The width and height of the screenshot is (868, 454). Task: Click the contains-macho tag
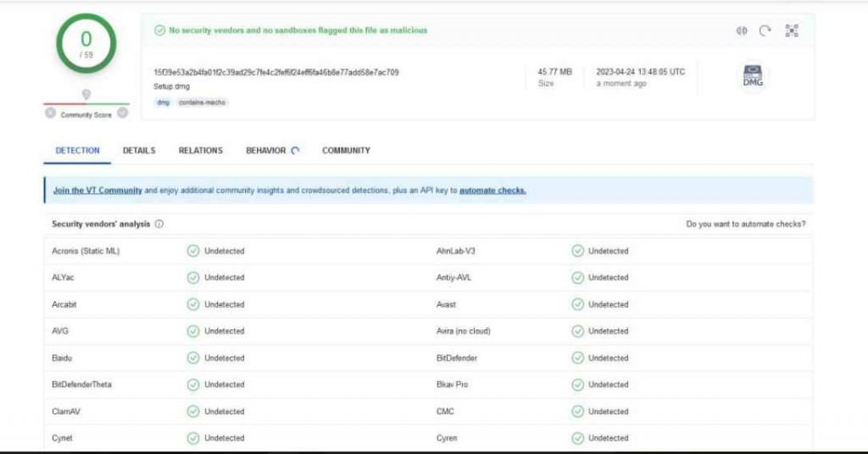click(202, 102)
